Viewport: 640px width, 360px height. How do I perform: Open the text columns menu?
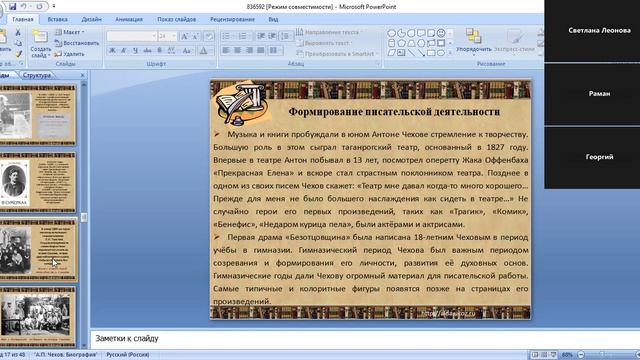tap(276, 50)
